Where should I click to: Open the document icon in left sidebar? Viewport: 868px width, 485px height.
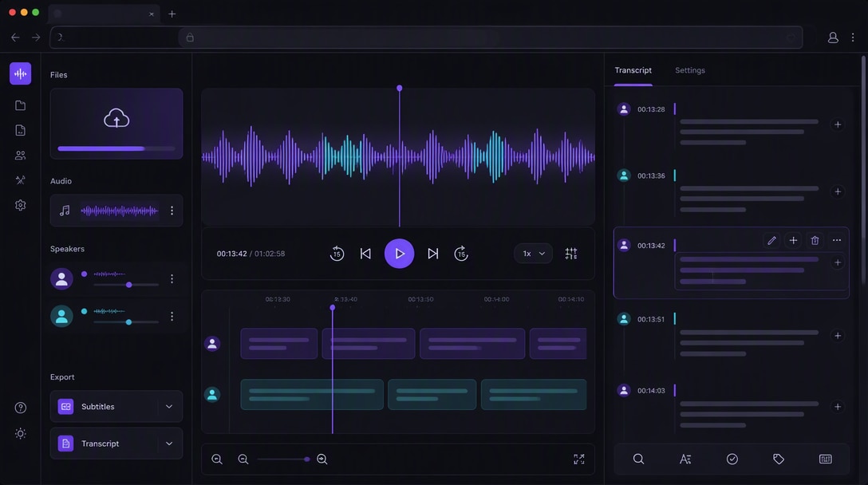point(21,130)
